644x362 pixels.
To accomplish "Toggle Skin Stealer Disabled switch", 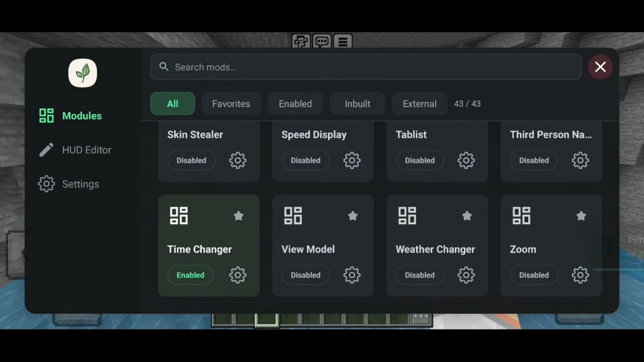I will click(192, 161).
